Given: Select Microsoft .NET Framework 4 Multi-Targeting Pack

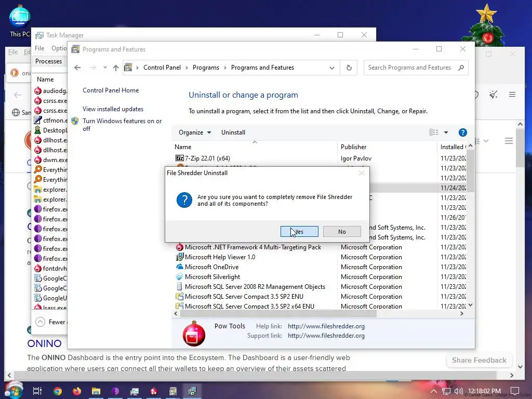Looking at the screenshot, I should 253,247.
